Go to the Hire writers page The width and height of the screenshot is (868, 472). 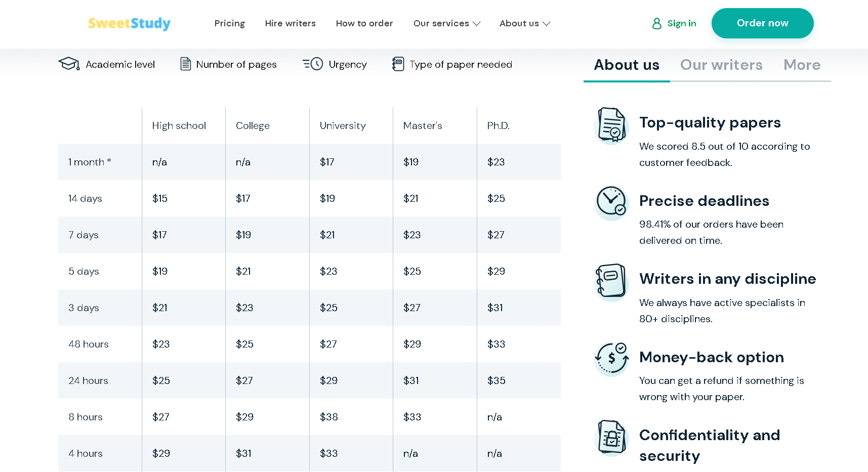point(291,23)
